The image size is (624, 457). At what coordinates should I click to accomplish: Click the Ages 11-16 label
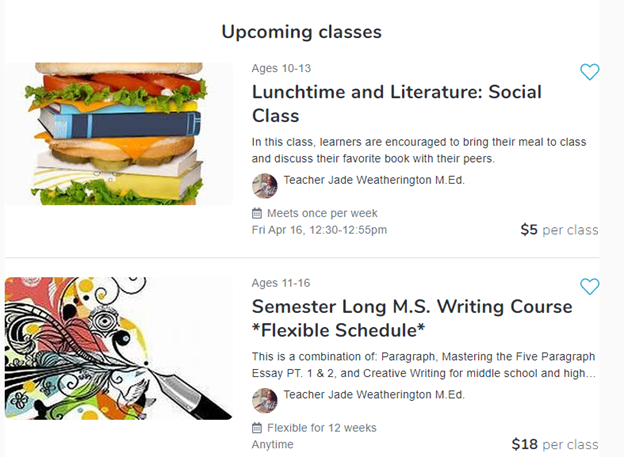(x=281, y=283)
